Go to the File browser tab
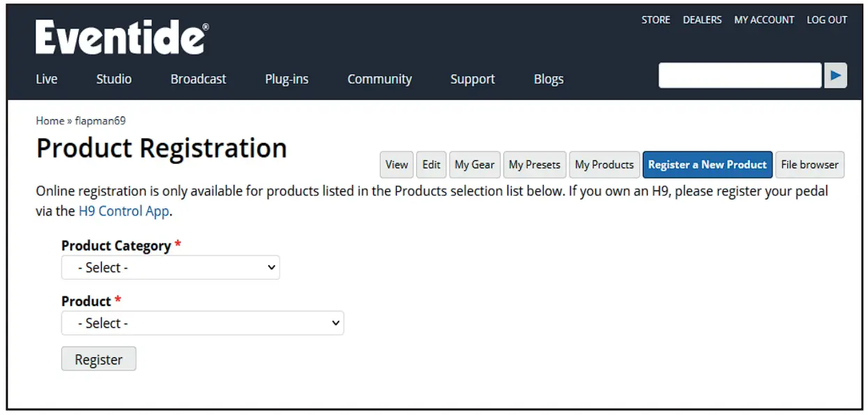Image resolution: width=868 pixels, height=415 pixels. coord(809,165)
